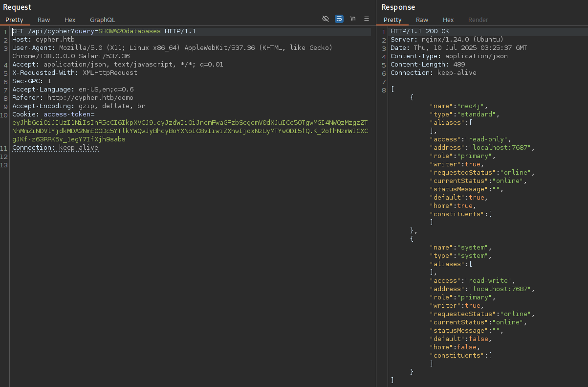
Task: Click the Server: nginx/1.24.0 header
Action: (447, 40)
